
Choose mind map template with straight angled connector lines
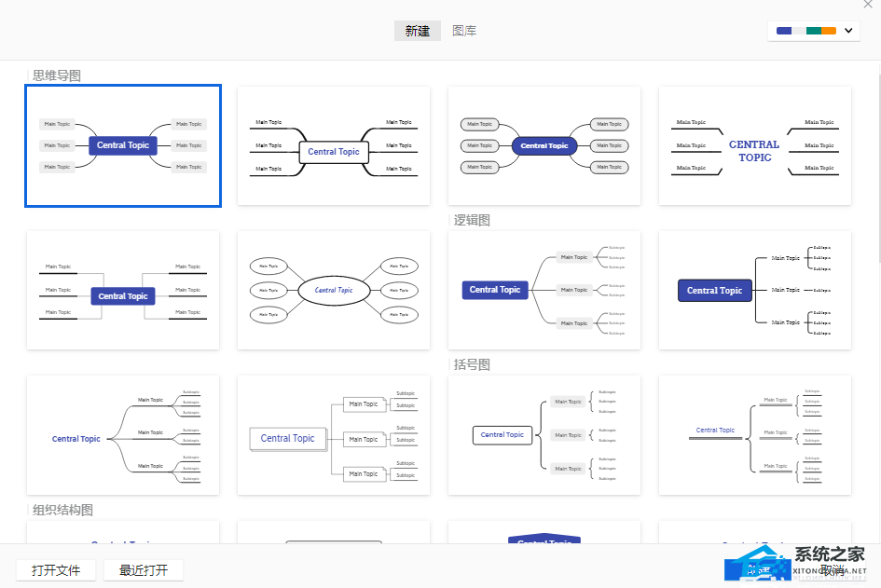tap(123, 291)
